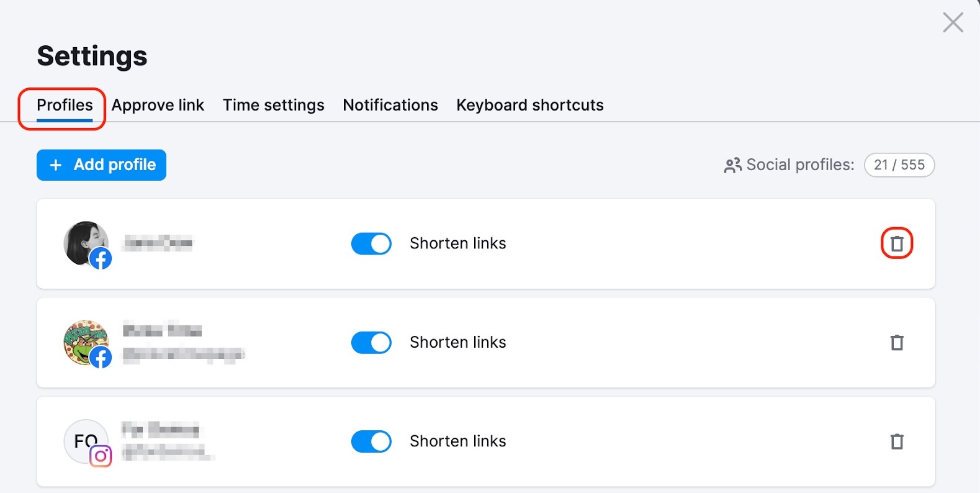Toggle Shorten links for the pizza-avatar profile
The image size is (980, 493).
tap(371, 343)
